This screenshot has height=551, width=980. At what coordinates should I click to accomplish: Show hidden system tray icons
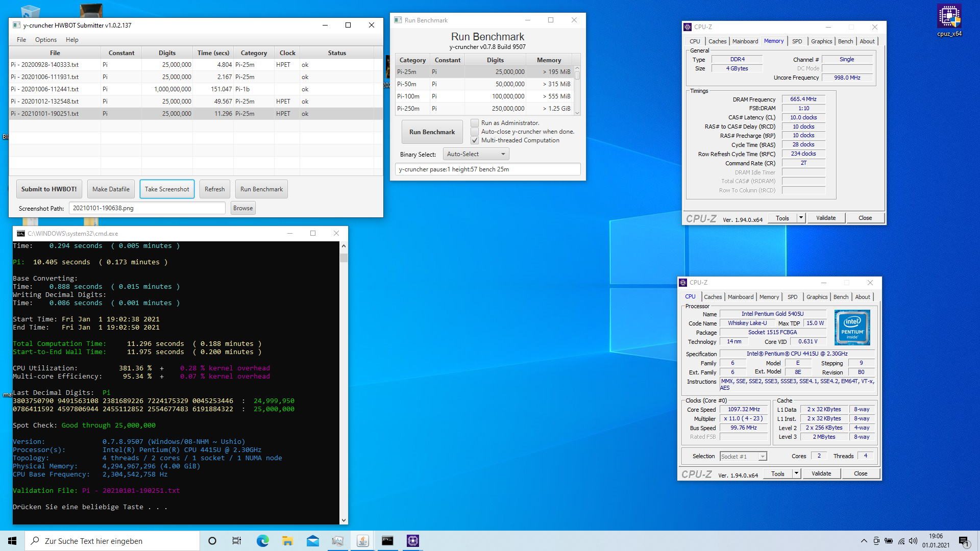pos(864,541)
